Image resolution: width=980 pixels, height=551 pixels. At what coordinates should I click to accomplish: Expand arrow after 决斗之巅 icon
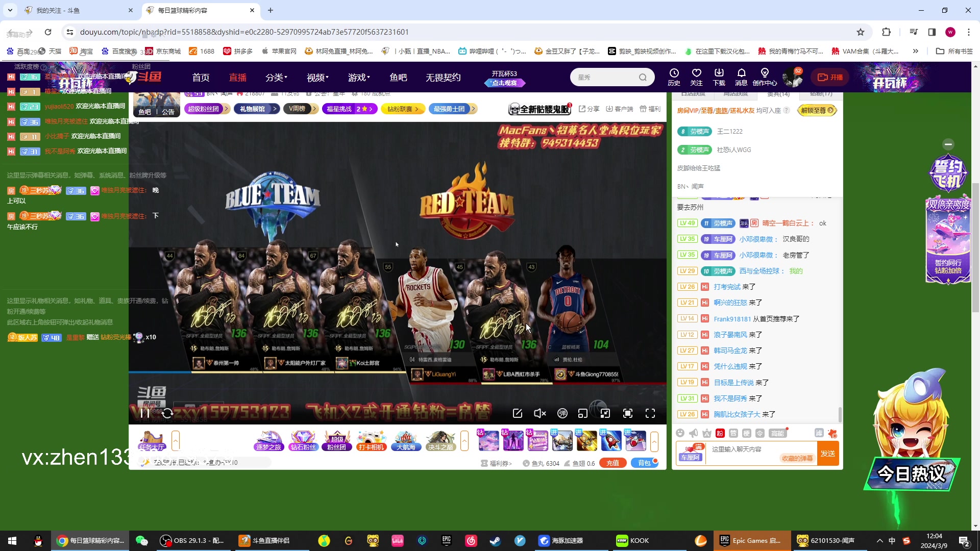464,441
